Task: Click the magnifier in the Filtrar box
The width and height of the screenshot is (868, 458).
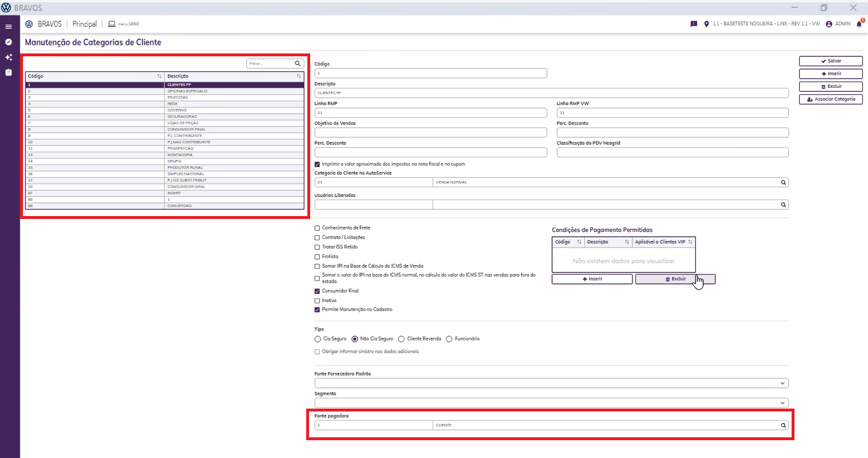Action: point(298,64)
